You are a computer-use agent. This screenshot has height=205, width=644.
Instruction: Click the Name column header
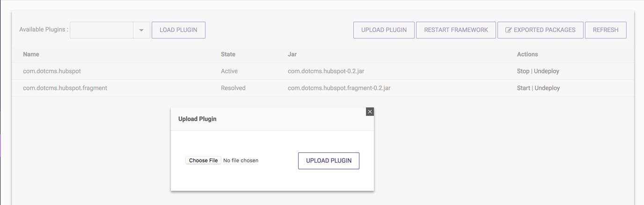pyautogui.click(x=31, y=54)
